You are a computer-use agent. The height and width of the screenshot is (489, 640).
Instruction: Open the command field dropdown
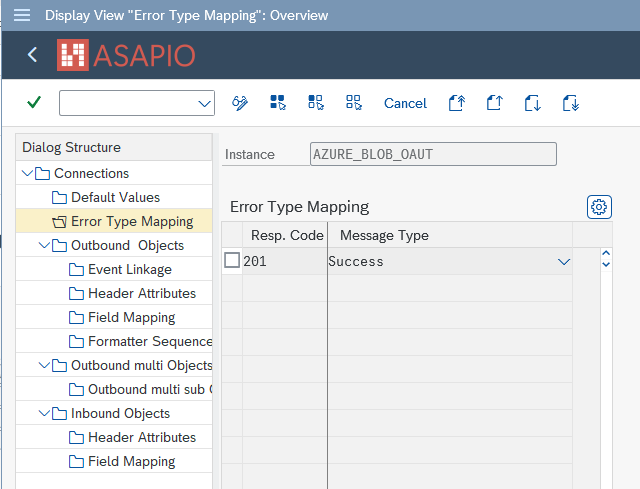(x=204, y=103)
